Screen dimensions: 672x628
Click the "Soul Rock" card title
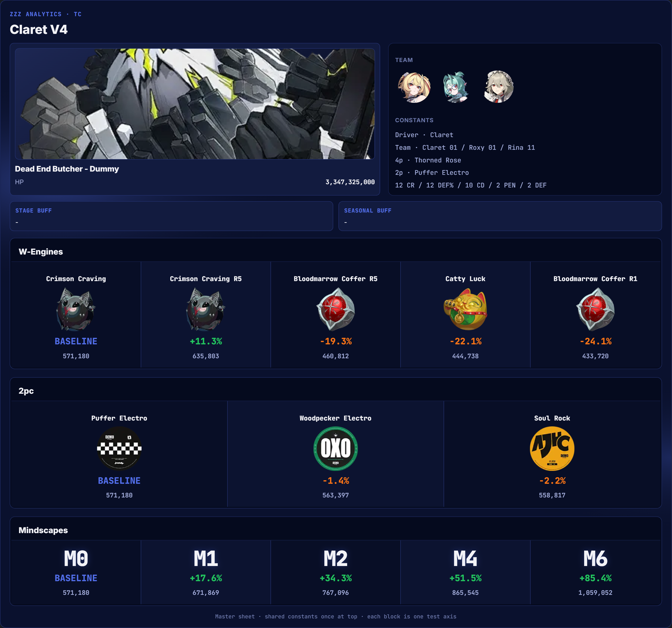(x=552, y=418)
